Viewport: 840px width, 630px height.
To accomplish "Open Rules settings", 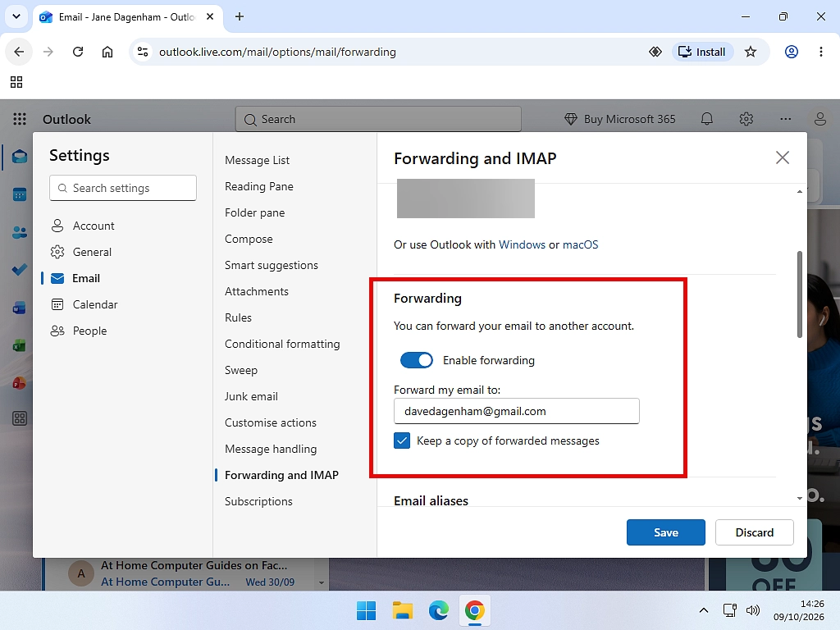I will pos(239,317).
